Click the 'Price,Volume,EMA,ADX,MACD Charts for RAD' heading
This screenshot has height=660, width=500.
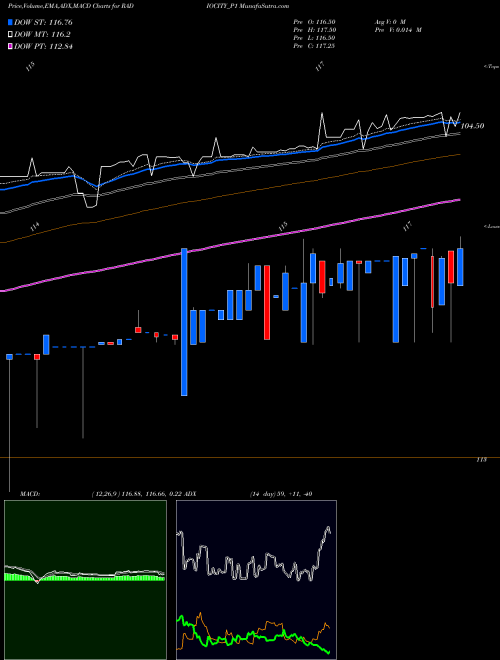[x=71, y=6]
